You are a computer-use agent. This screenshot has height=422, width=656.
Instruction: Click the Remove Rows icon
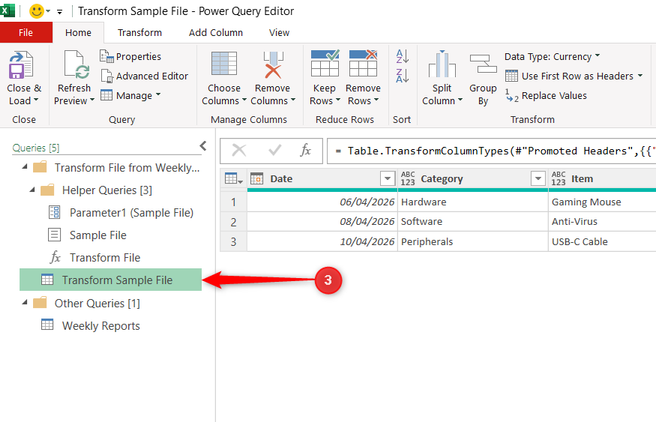[x=363, y=63]
